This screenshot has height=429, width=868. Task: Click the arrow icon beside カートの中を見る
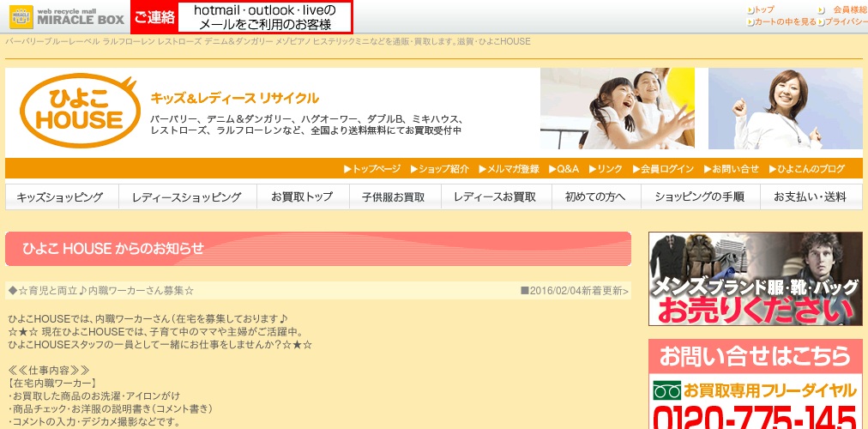point(750,22)
